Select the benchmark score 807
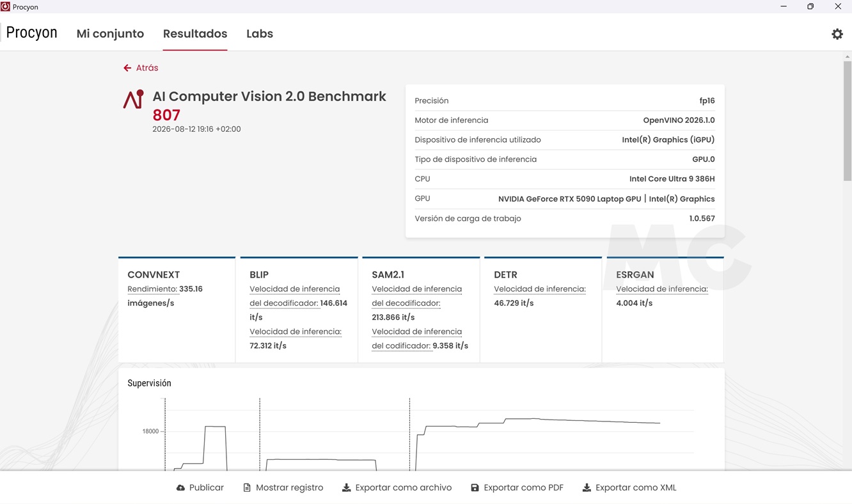The height and width of the screenshot is (504, 852). [x=166, y=115]
